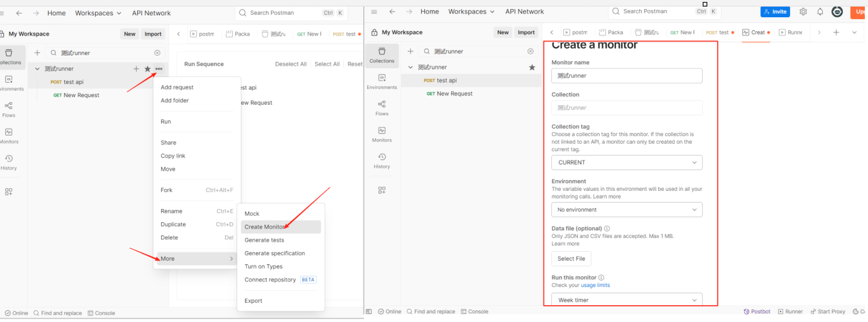868x322 pixels.
Task: Open Postbot from the status bar
Action: 757,311
